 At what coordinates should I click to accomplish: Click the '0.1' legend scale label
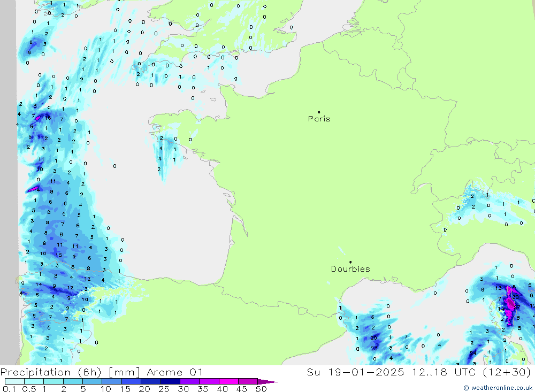(x=9, y=389)
